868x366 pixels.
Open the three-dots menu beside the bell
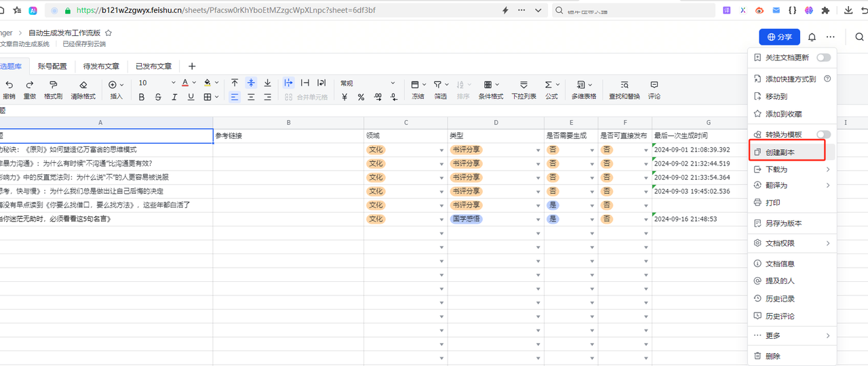point(831,37)
